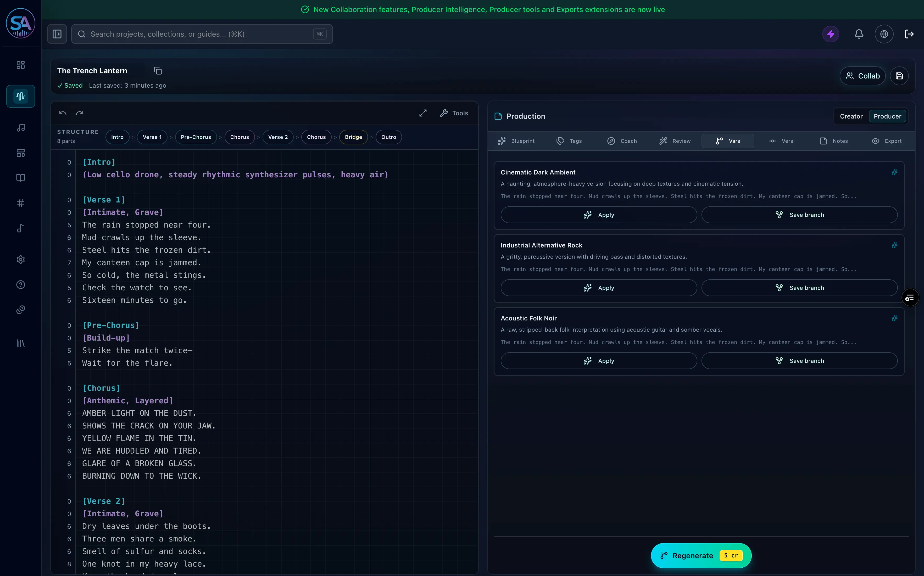
Task: Open the Tools menu
Action: point(454,113)
